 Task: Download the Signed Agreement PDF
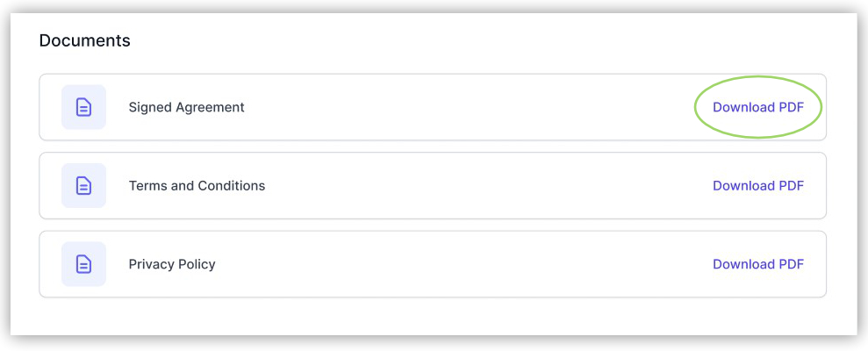[x=757, y=108]
